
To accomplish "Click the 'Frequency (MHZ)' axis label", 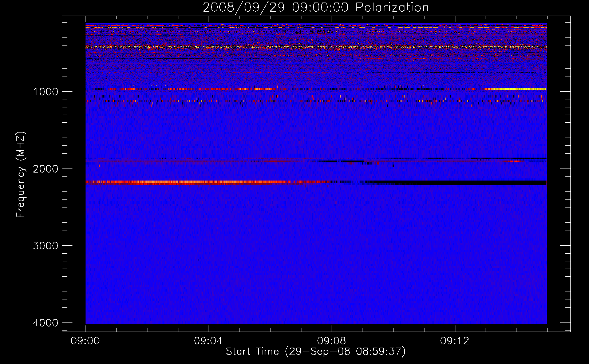I will point(21,175).
